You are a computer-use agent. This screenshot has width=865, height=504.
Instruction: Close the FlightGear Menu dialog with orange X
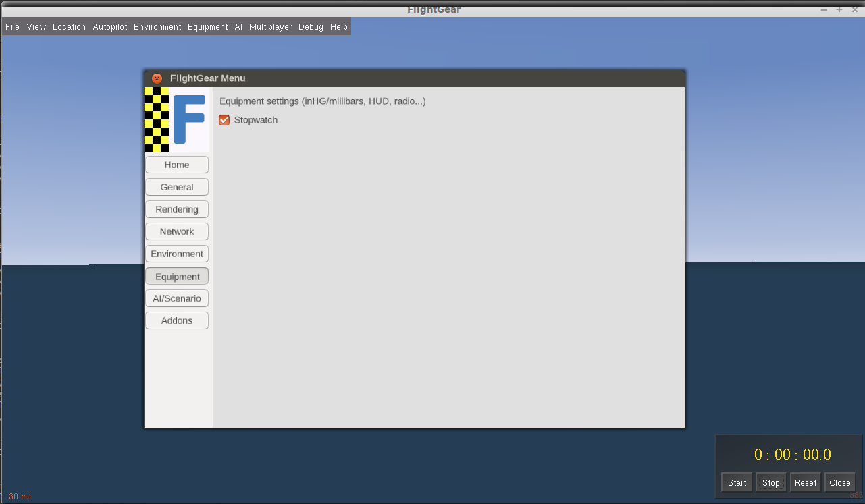157,78
